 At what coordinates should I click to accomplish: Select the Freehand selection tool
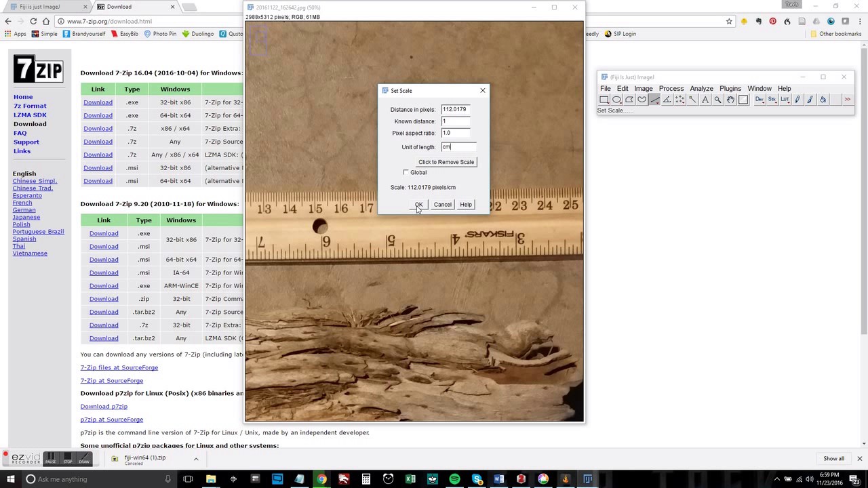point(642,100)
